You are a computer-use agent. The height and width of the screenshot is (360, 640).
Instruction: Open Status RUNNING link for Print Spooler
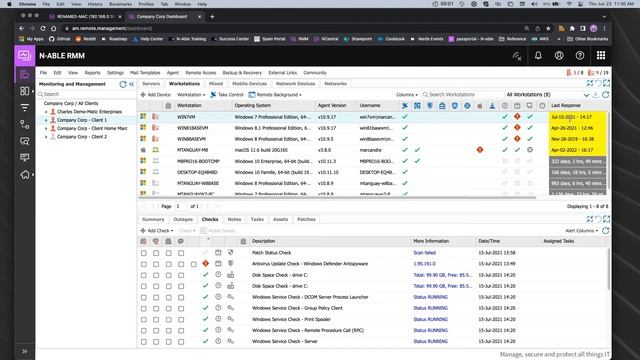430,319
